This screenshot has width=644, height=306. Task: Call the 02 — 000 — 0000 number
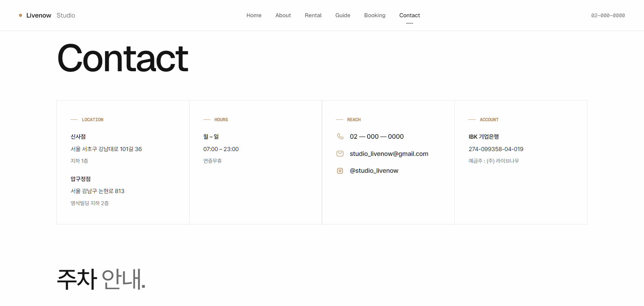coord(377,136)
